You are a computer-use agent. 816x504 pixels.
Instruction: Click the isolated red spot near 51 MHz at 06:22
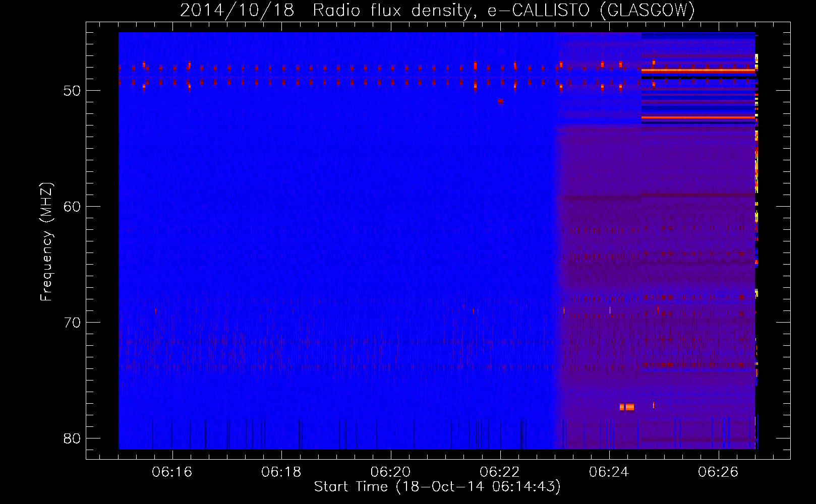point(500,101)
